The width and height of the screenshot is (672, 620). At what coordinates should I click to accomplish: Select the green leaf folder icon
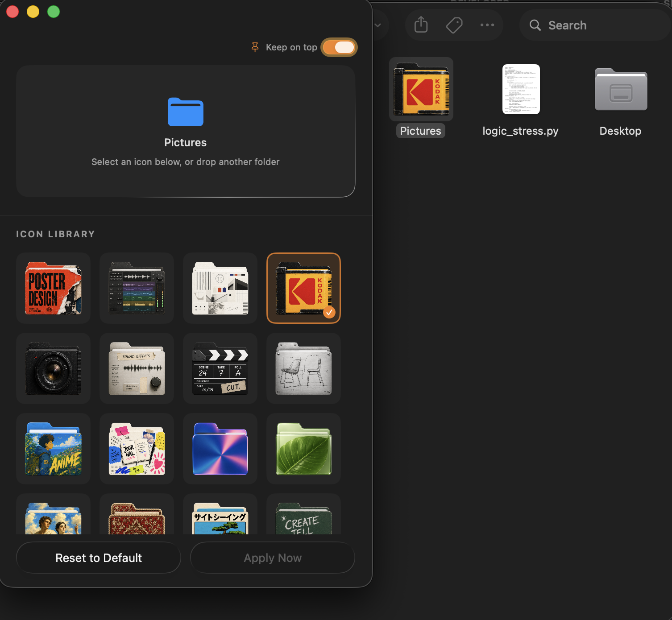(303, 449)
